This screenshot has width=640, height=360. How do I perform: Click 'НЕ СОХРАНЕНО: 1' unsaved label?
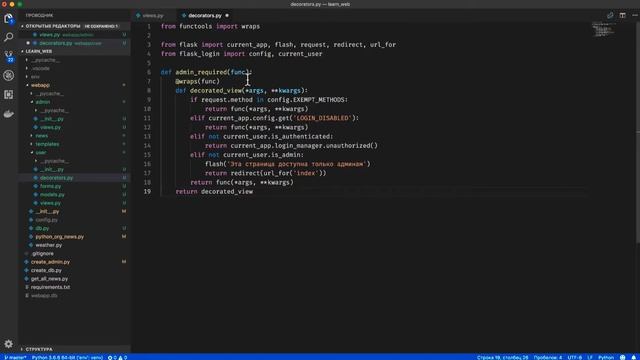coord(101,26)
